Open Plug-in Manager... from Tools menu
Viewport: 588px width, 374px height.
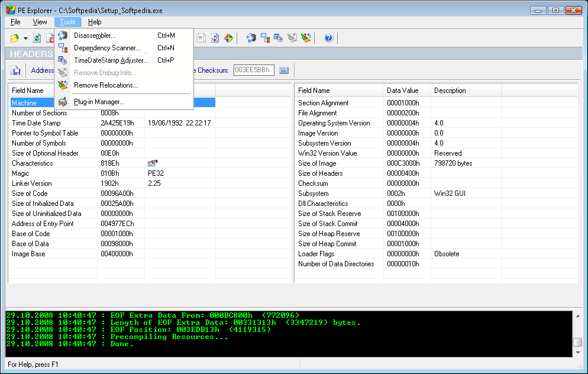(124, 102)
